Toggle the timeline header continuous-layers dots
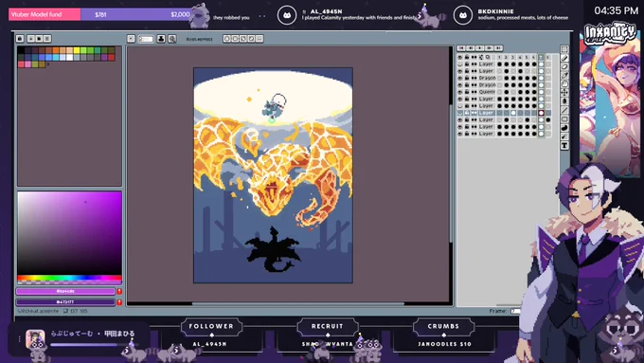Image resolution: width=644 pixels, height=363 pixels. (474, 58)
